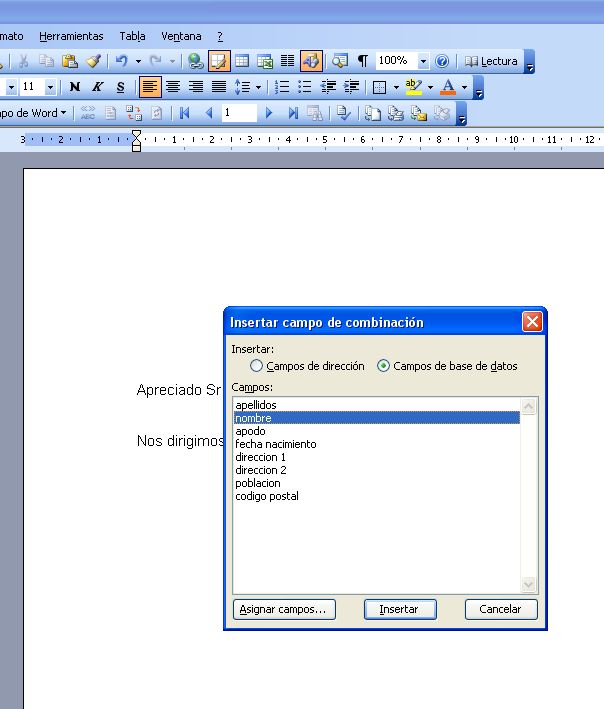Toggle show paragraph marks (¶) icon
Viewport: 604px width, 709px height.
pyautogui.click(x=363, y=61)
